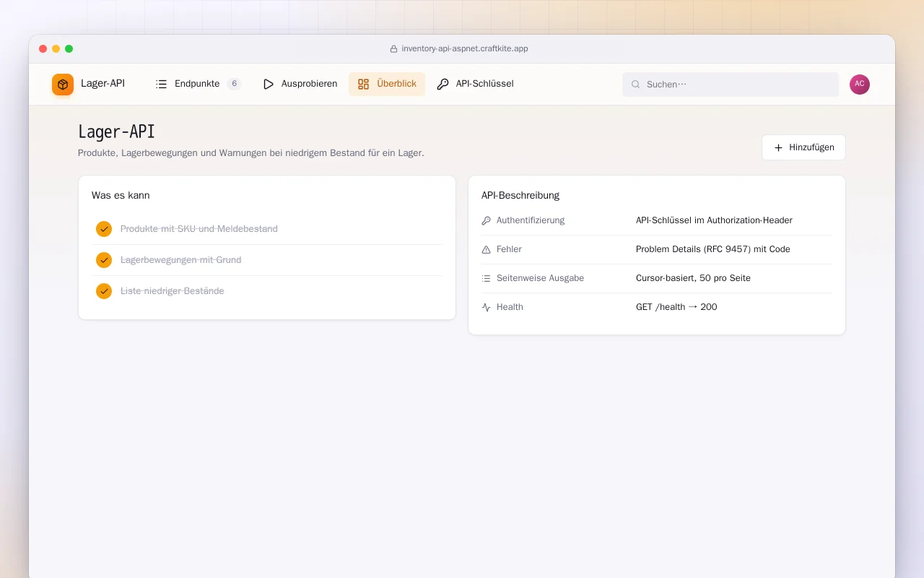This screenshot has width=924, height=578.
Task: Click the Lager-API brand name in the header
Action: [103, 84]
